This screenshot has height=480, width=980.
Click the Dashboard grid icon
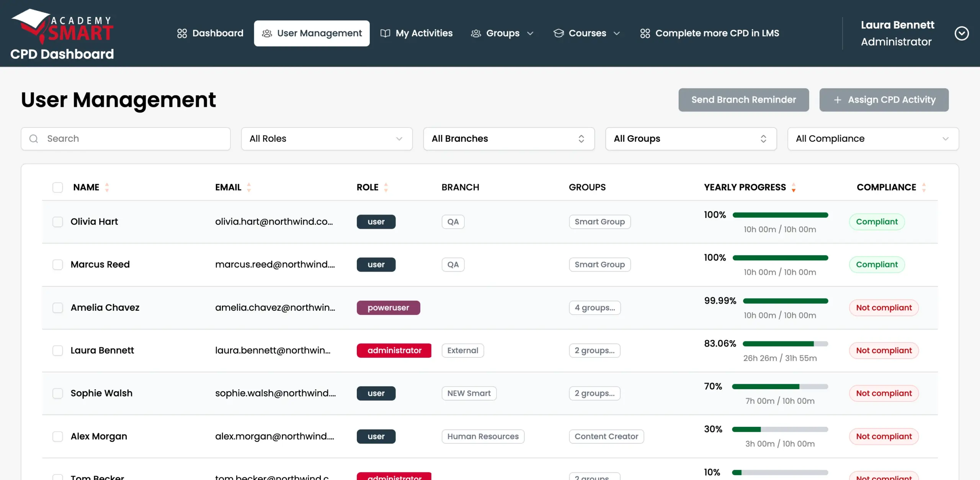(x=182, y=33)
